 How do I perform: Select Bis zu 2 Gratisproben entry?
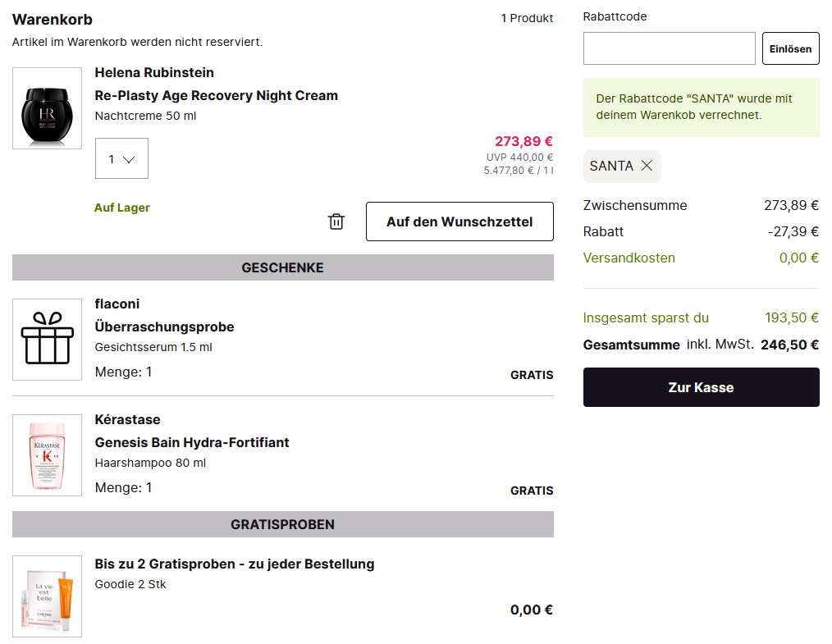click(x=235, y=564)
